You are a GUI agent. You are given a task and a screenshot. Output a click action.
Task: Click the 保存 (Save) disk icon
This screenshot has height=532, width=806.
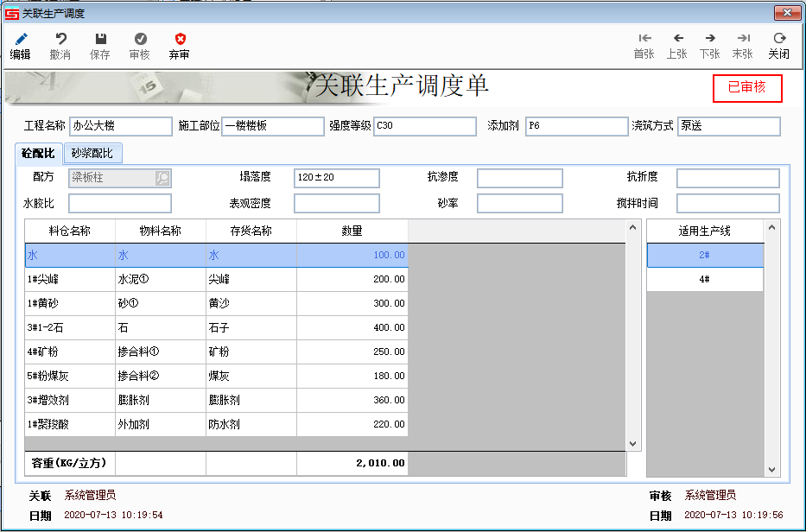pos(100,40)
